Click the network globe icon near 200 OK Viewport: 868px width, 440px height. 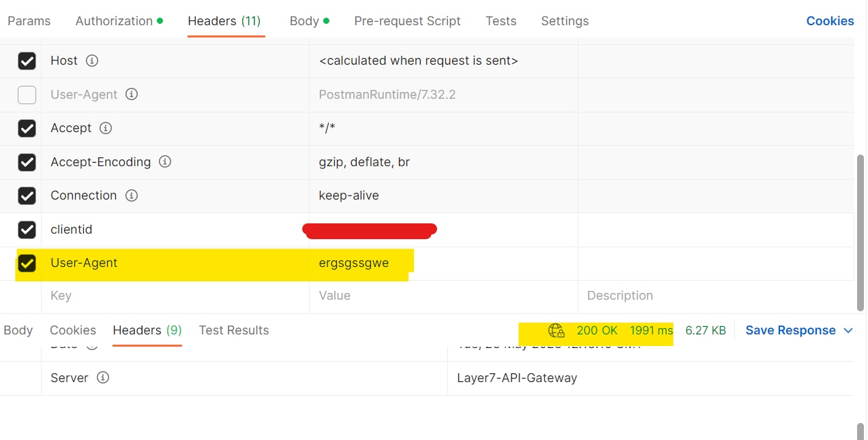click(556, 330)
